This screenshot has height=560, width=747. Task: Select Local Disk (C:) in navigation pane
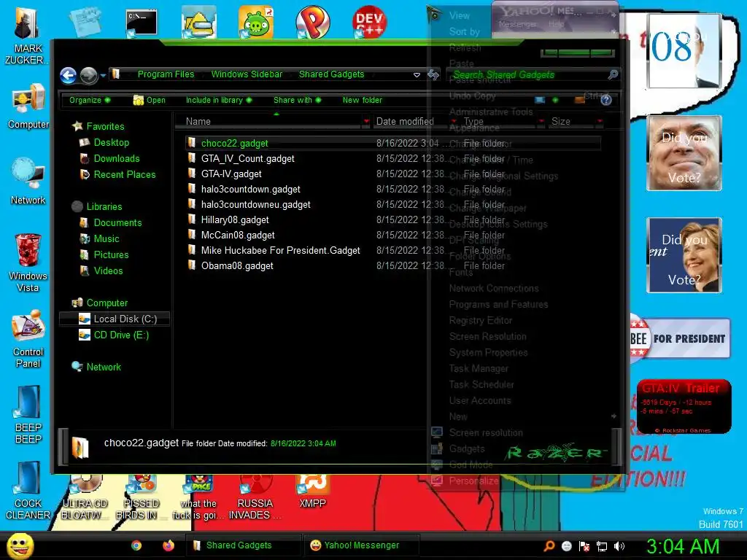click(115, 319)
